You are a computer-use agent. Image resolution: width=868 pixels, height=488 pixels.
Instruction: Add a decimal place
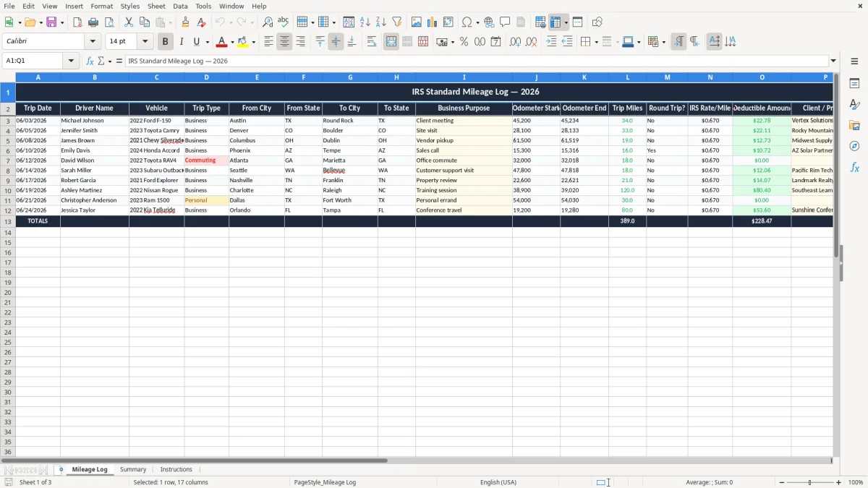point(515,42)
